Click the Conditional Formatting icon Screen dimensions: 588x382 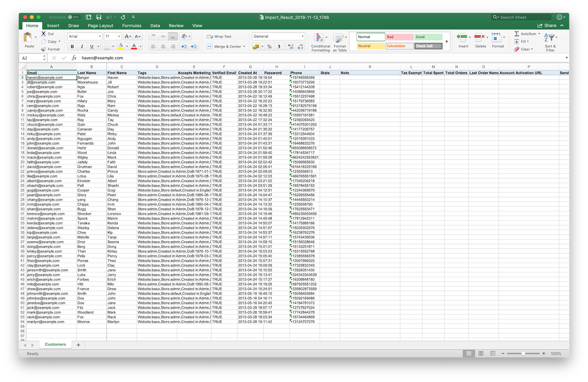pyautogui.click(x=320, y=38)
